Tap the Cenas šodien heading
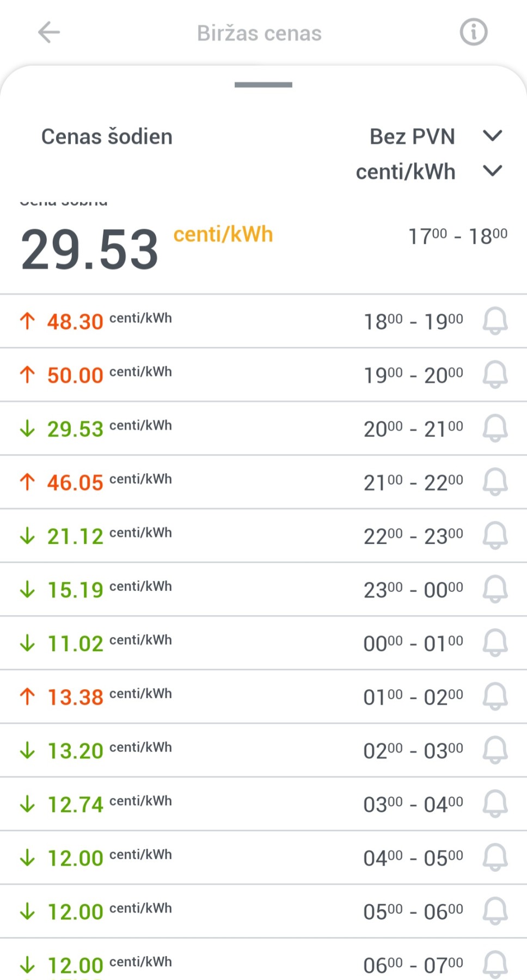This screenshot has width=527, height=980. click(107, 137)
